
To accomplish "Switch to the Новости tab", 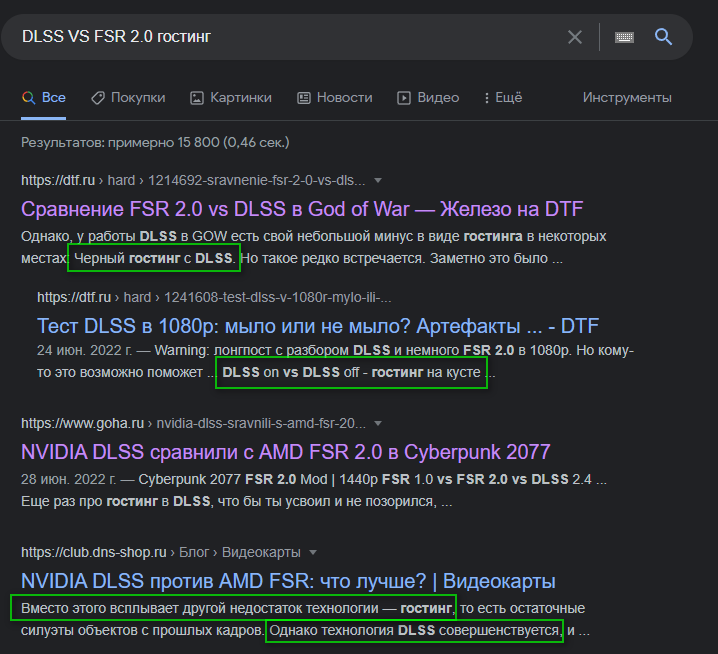I will click(x=335, y=98).
